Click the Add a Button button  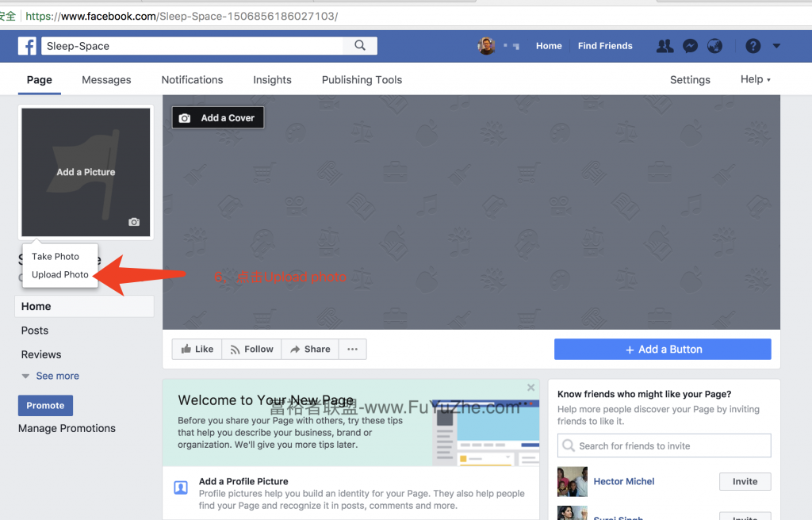tap(663, 349)
